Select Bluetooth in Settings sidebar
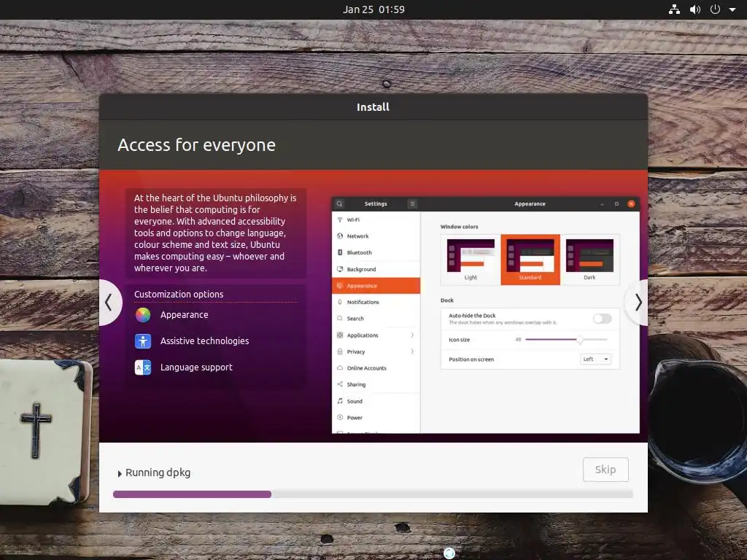 pos(376,252)
